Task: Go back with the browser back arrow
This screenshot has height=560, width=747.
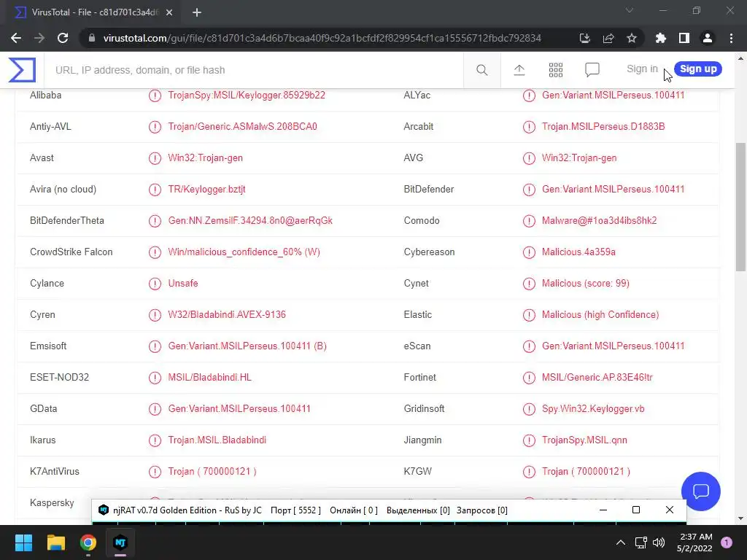Action: pyautogui.click(x=16, y=38)
